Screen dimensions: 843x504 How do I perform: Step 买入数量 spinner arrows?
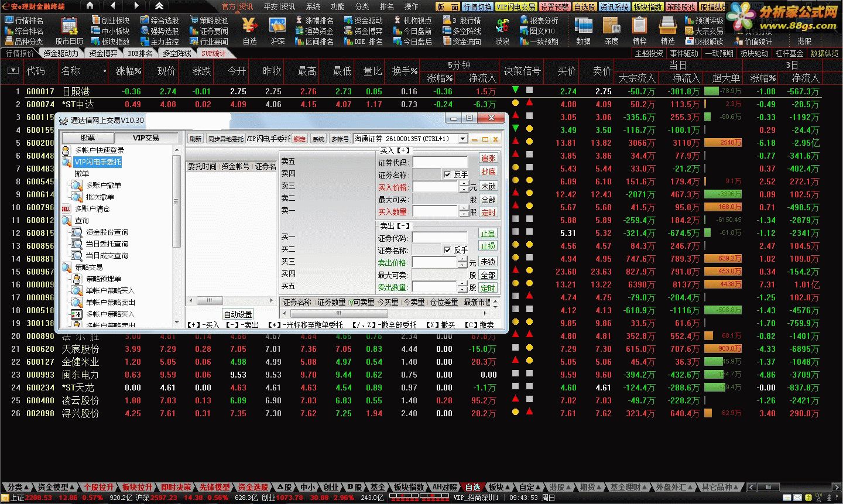464,212
